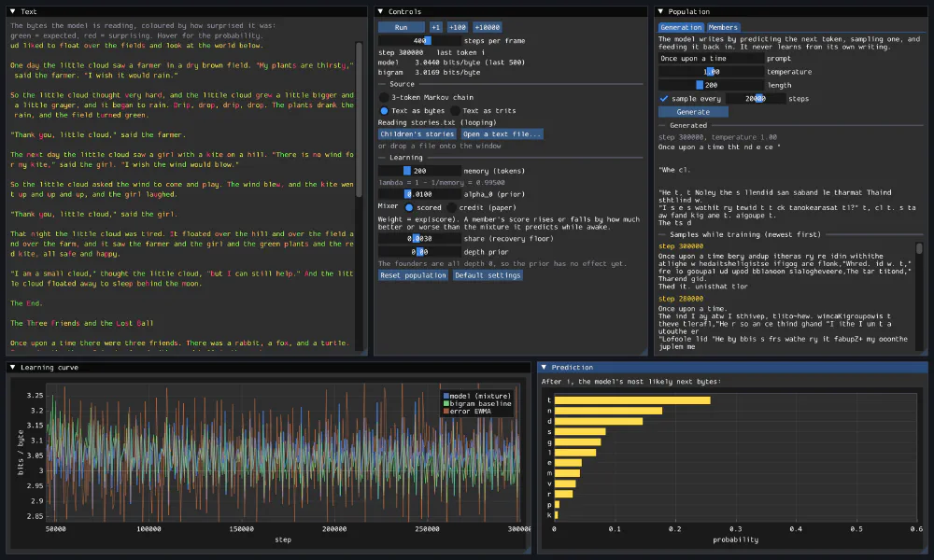Toggle 'bigram baseline' legend entry

[476, 403]
